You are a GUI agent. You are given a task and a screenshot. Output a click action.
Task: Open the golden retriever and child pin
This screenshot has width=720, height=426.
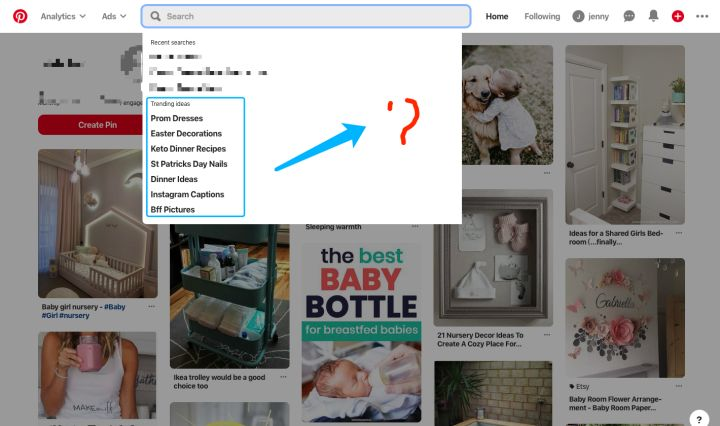(x=507, y=105)
